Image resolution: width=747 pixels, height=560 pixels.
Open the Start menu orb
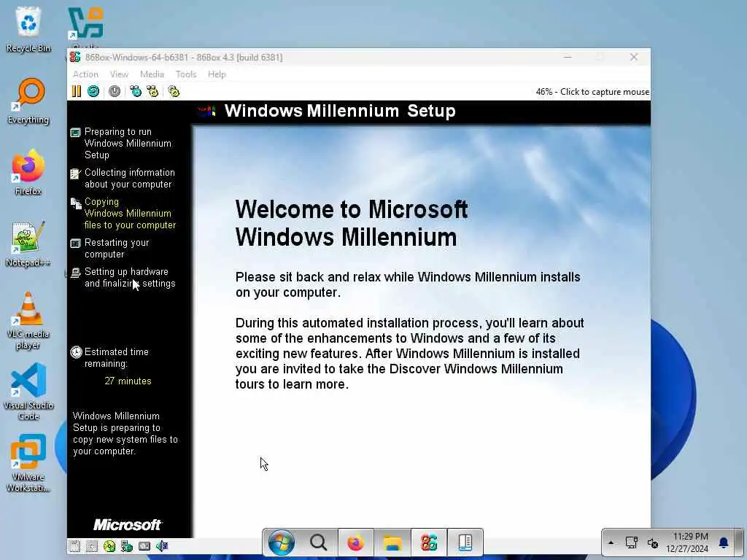(x=281, y=542)
